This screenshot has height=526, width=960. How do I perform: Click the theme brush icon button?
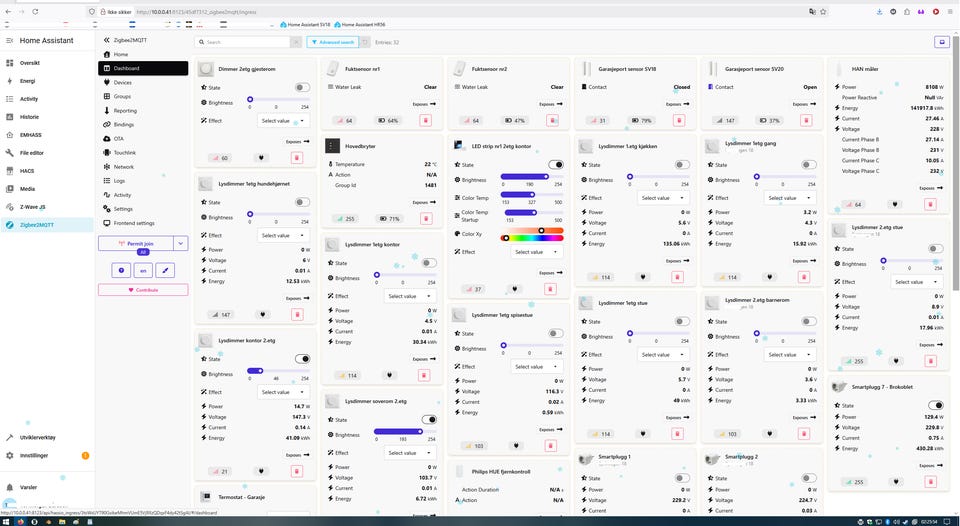165,270
